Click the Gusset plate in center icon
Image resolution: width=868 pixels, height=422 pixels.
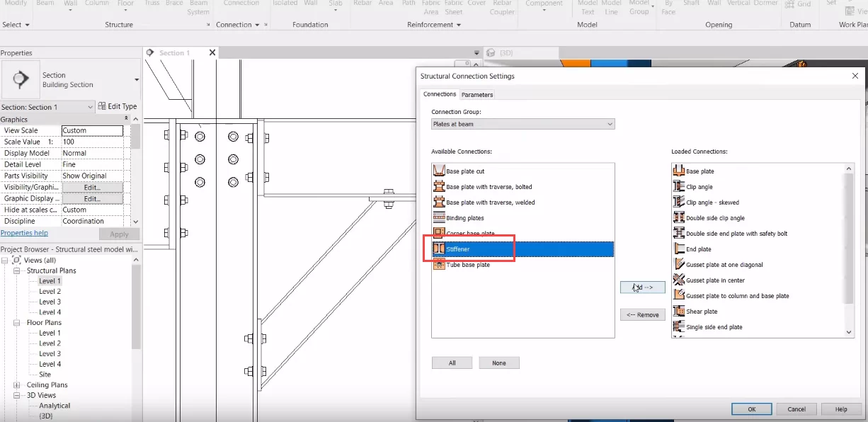(678, 280)
